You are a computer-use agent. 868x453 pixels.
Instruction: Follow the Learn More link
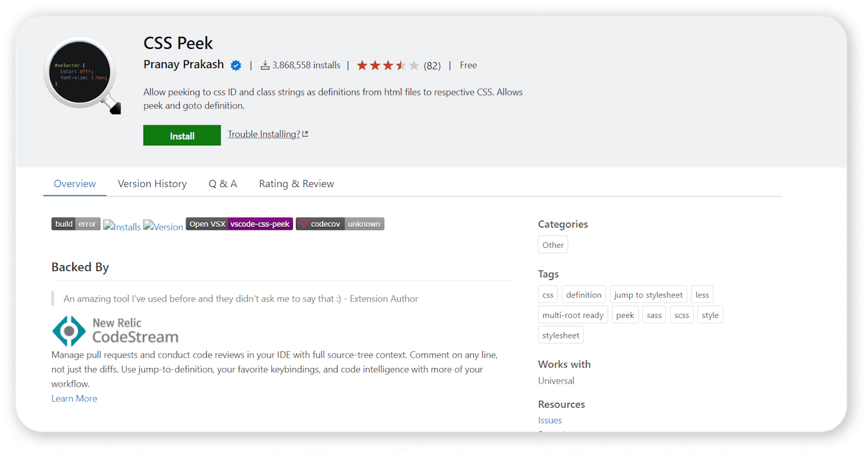tap(74, 398)
